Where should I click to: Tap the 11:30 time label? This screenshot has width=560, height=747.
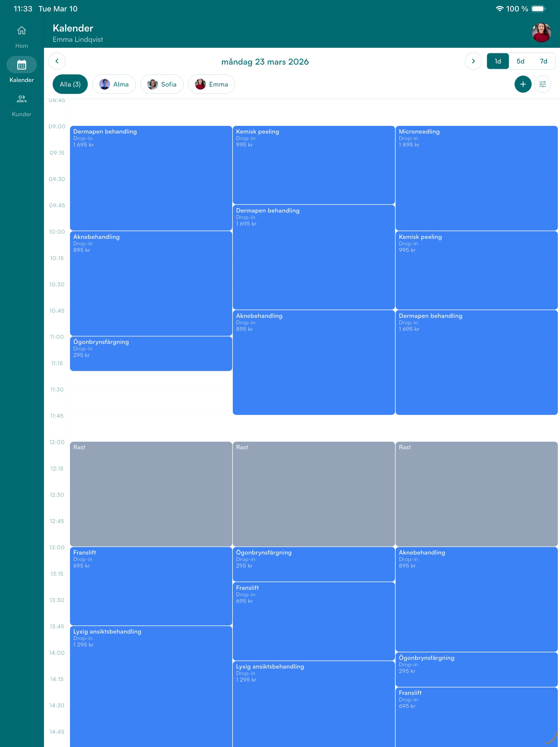point(57,389)
